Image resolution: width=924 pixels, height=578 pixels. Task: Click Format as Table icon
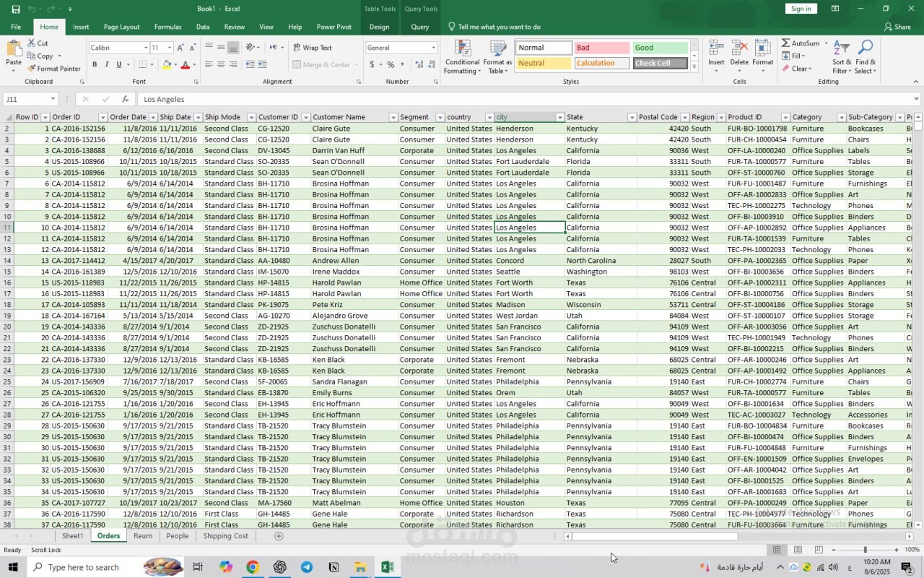point(497,57)
